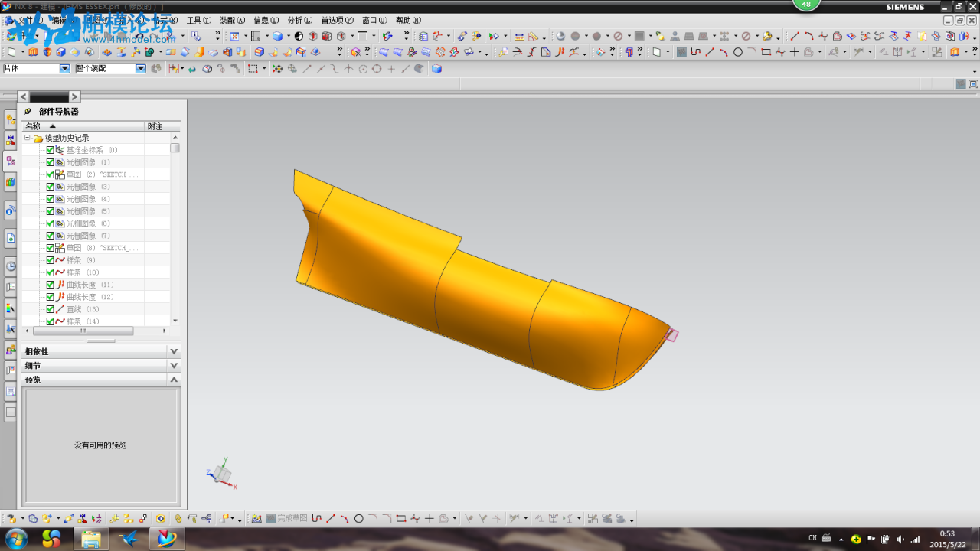
Task: Open File Explorer from the taskbar
Action: click(90, 539)
